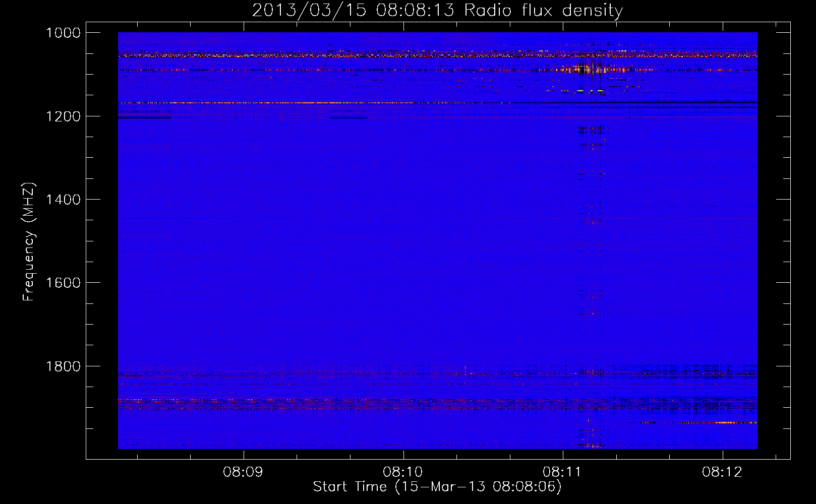Click the vertical red spike near 1800 MHz
The width and height of the screenshot is (816, 504).
[x=464, y=374]
